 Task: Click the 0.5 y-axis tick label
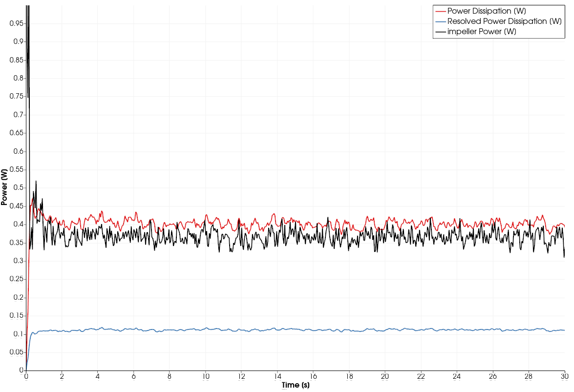click(18, 187)
